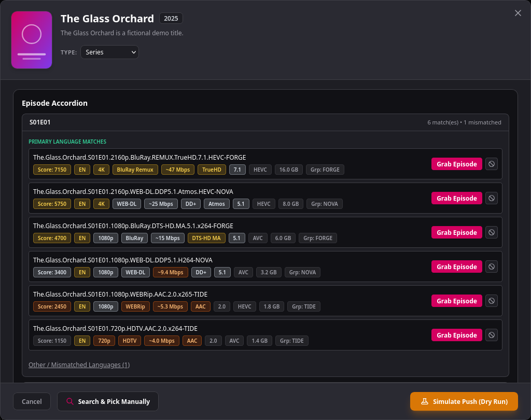Click the 16.0 GB size tag
531x420 pixels.
[288, 170]
